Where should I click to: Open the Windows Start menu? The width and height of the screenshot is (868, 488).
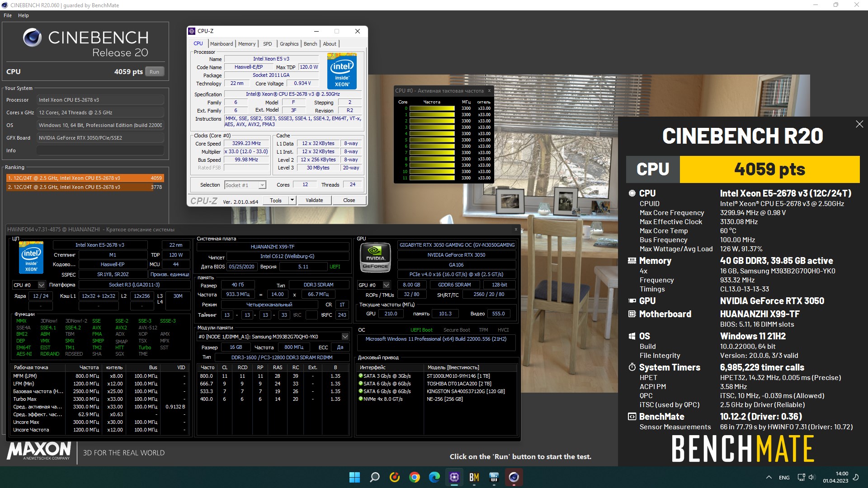[x=355, y=477]
